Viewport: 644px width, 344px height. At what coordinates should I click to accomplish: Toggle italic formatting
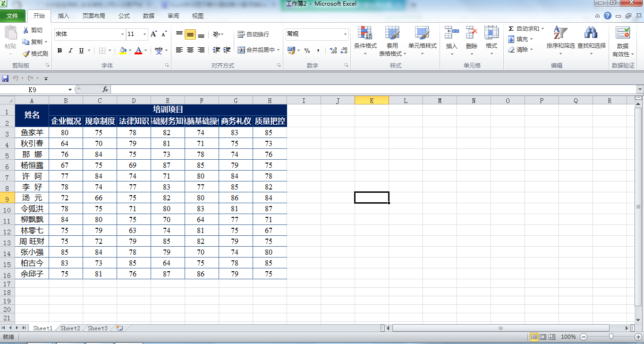click(x=70, y=51)
